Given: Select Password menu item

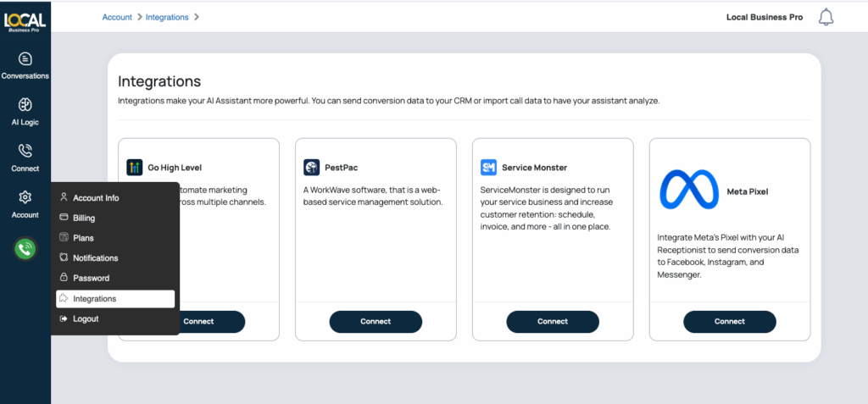Looking at the screenshot, I should (x=115, y=278).
